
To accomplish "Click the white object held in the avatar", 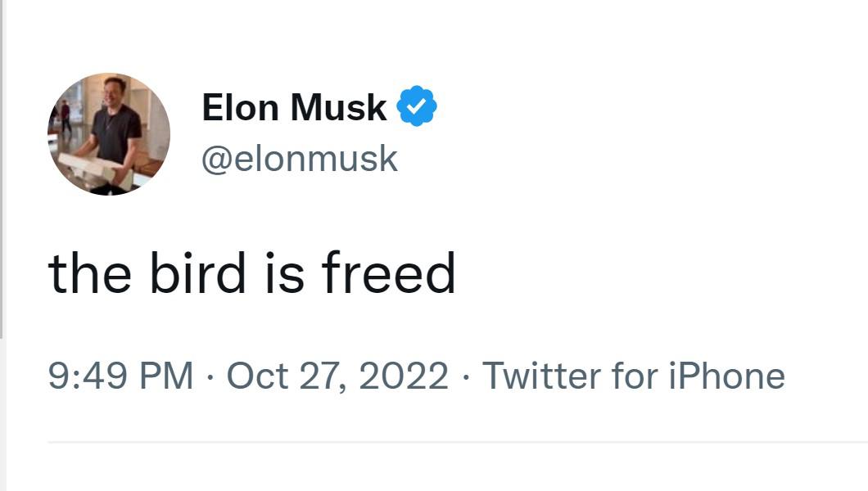I will click(92, 168).
